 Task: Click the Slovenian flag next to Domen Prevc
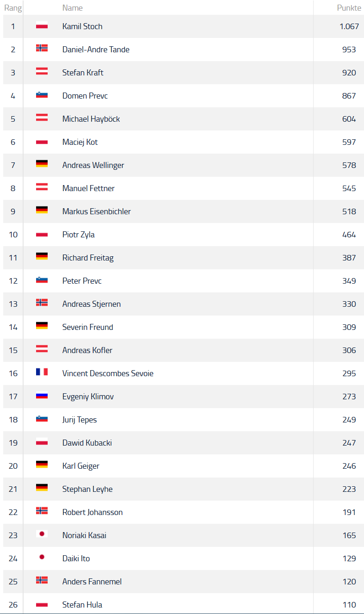tap(42, 96)
